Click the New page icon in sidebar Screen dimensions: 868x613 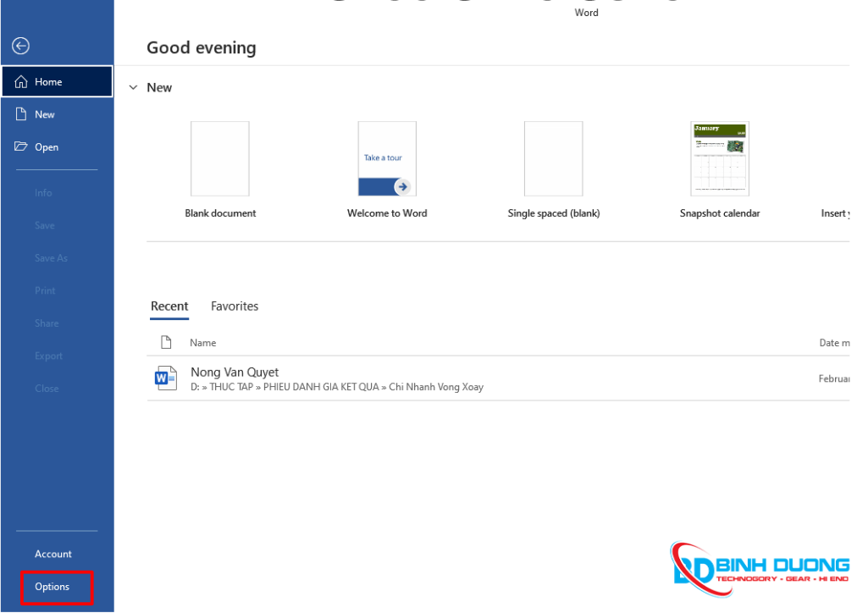point(21,114)
